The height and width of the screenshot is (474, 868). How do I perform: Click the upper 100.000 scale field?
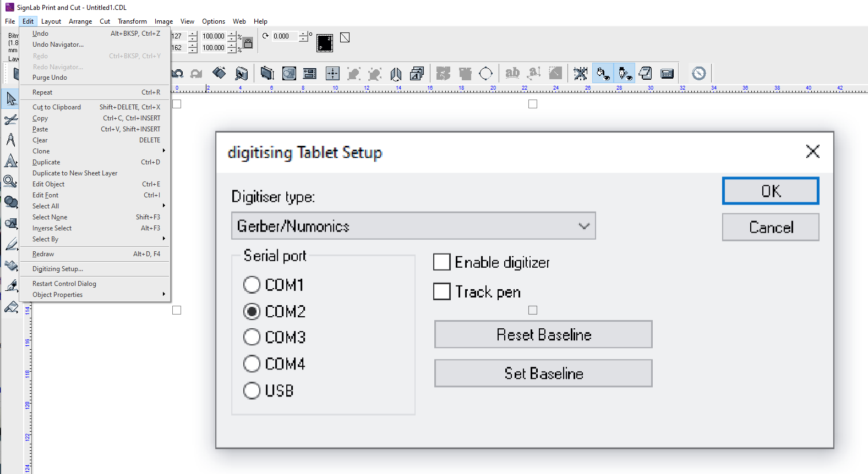click(214, 36)
